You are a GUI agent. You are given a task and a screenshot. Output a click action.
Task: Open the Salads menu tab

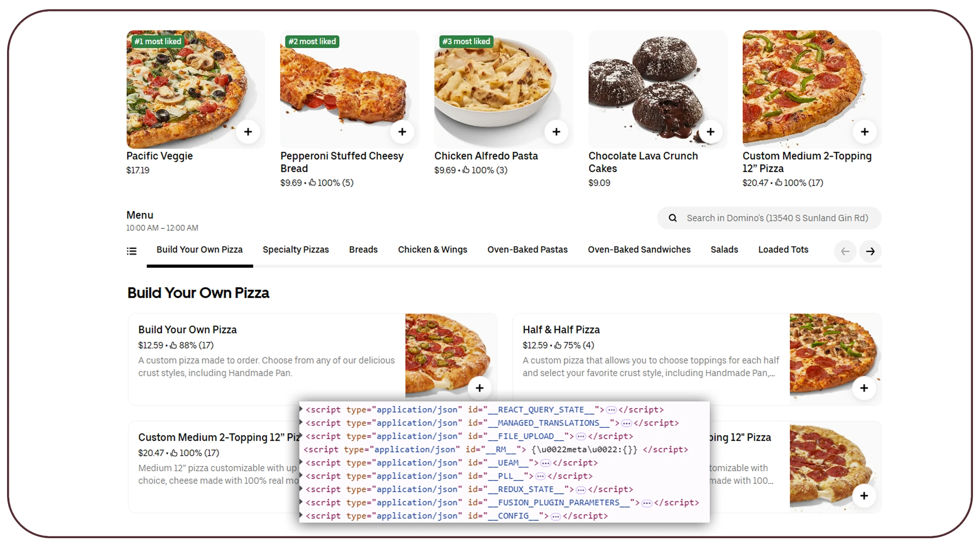(724, 249)
